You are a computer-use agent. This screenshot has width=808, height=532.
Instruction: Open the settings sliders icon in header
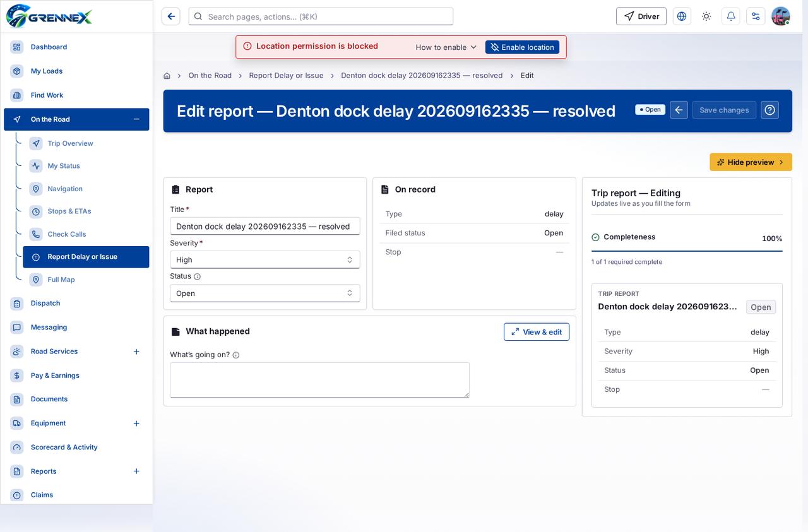(756, 16)
